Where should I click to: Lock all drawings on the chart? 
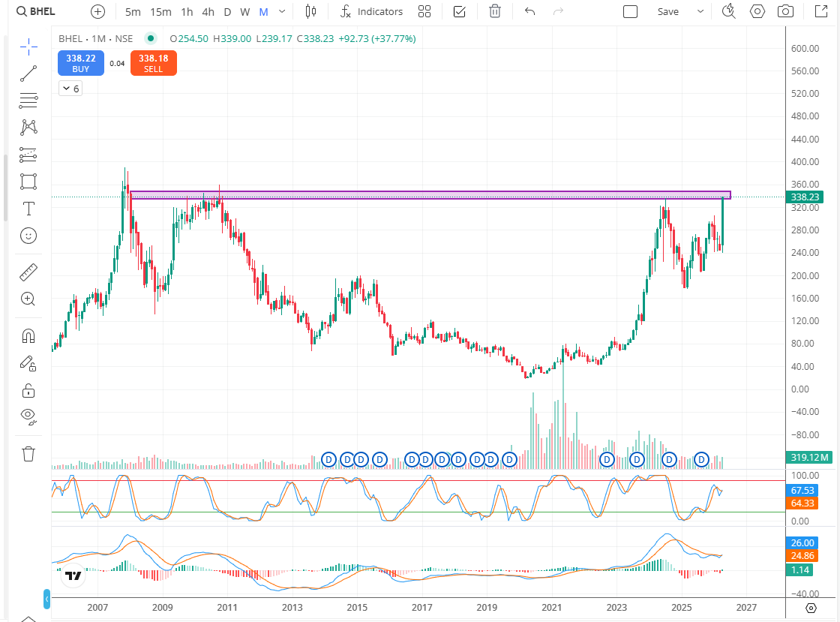[x=28, y=390]
